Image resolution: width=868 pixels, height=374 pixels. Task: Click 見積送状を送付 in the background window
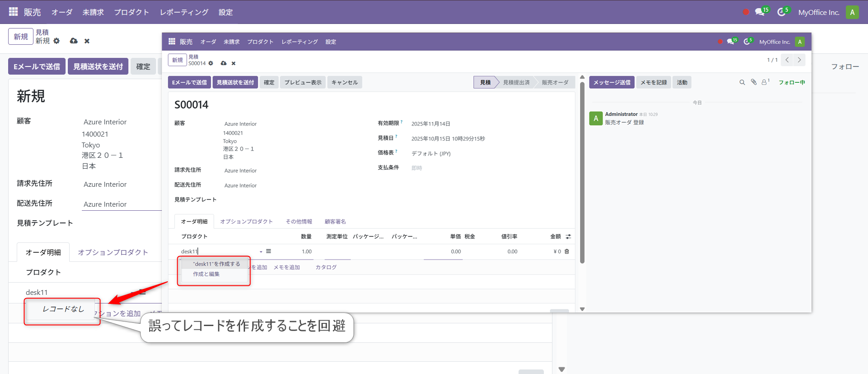pyautogui.click(x=98, y=66)
